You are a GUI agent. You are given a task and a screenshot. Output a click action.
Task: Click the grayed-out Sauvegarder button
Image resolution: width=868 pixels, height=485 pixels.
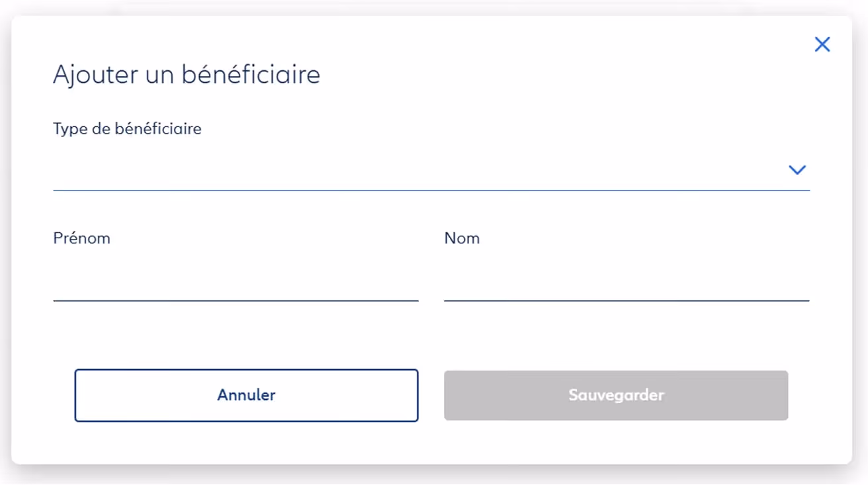[x=615, y=395]
